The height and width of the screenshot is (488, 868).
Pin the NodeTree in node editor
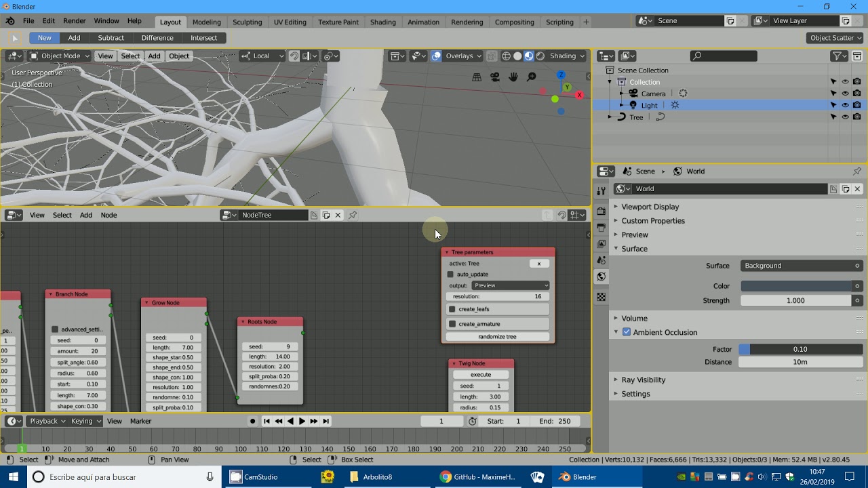click(353, 215)
